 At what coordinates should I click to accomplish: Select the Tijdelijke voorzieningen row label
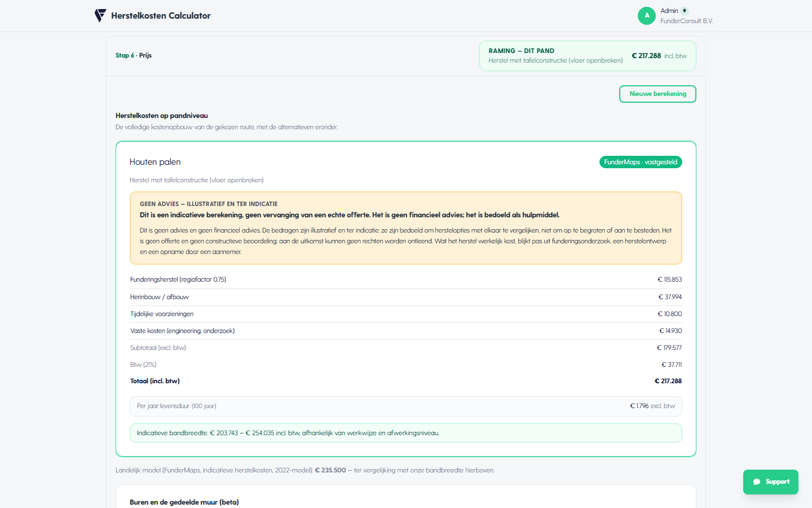(x=162, y=314)
